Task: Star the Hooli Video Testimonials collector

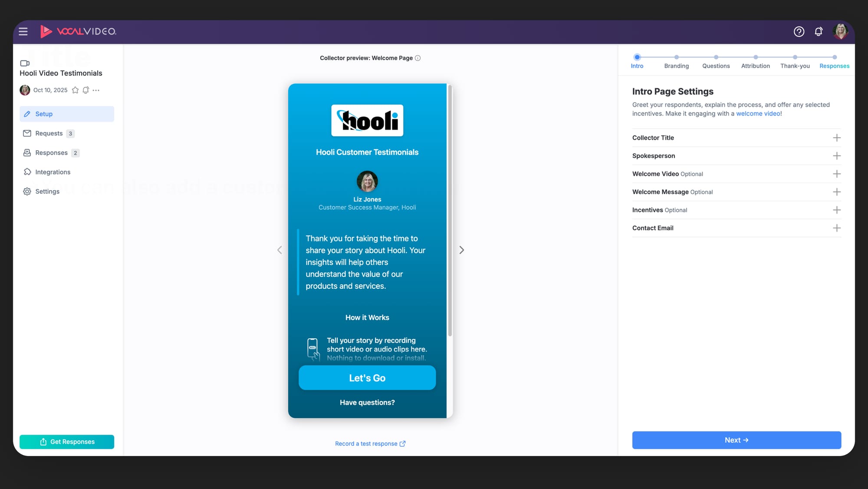Action: pos(75,90)
